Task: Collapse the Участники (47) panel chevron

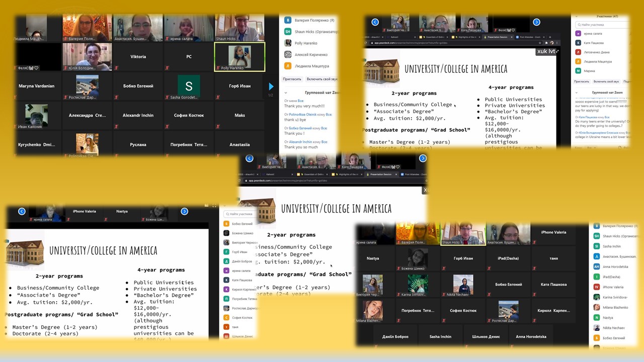Action: (x=578, y=17)
